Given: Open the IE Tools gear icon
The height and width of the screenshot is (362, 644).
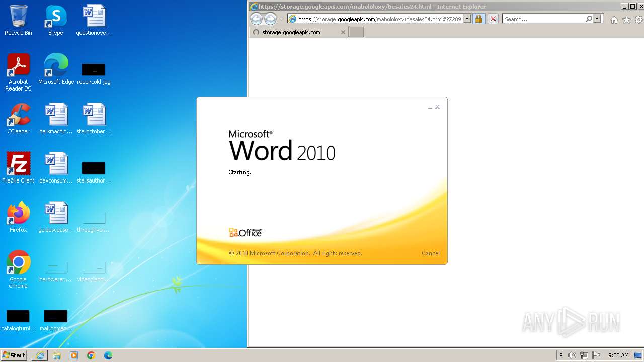Looking at the screenshot, I should click(638, 20).
